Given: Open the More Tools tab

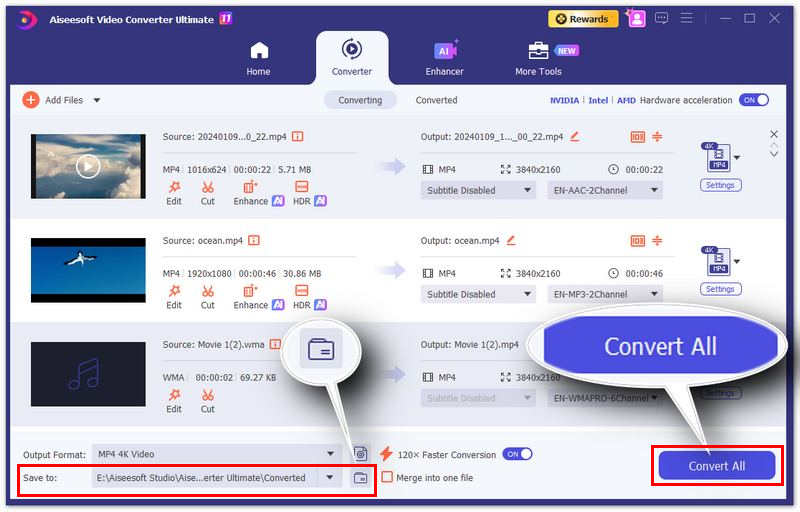Looking at the screenshot, I should tap(539, 59).
